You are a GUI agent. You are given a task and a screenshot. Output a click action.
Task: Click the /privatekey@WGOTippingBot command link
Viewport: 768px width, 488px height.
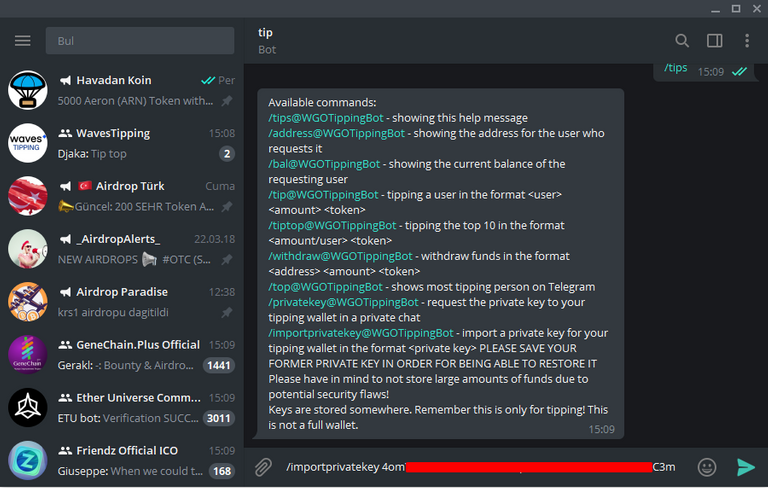tap(343, 302)
